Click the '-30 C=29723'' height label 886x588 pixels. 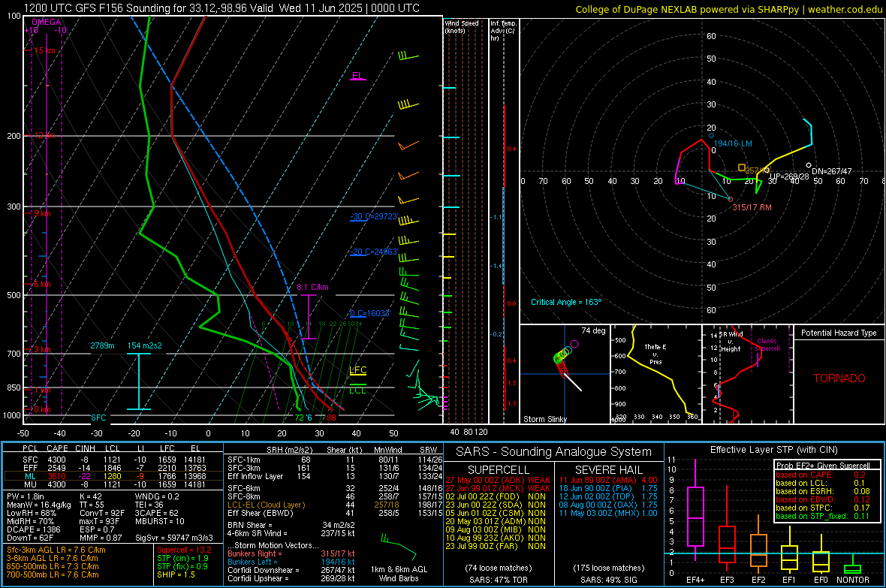[374, 216]
